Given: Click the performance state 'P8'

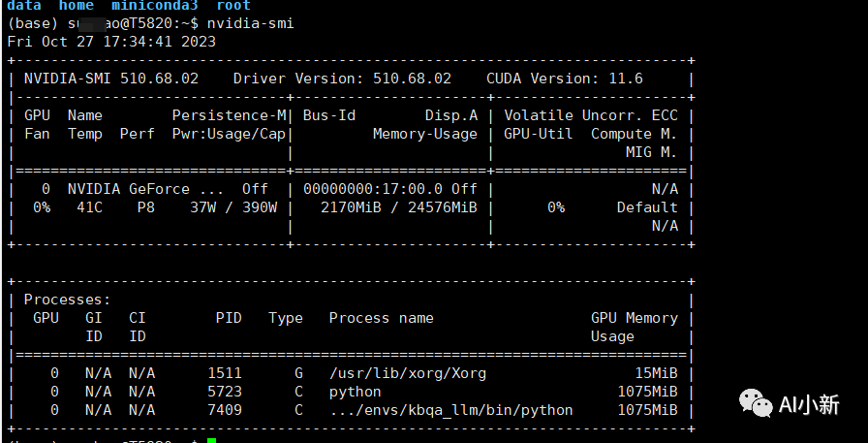Looking at the screenshot, I should pos(146,207).
